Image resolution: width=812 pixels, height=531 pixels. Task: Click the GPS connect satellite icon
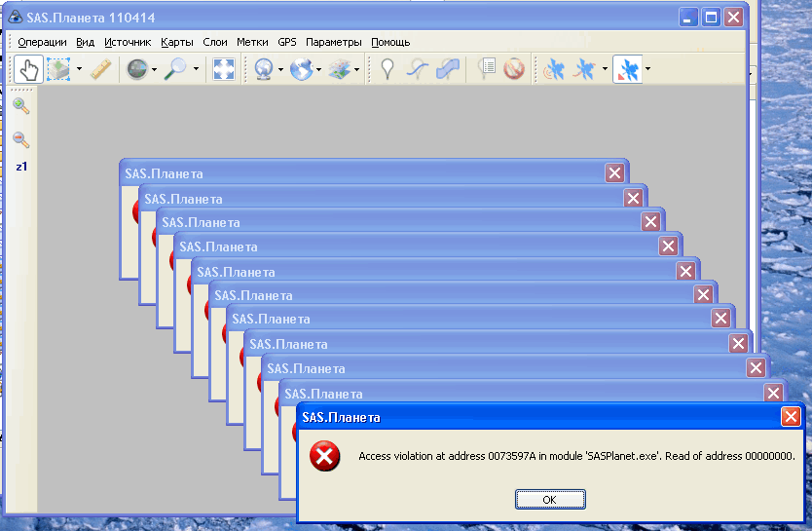click(x=554, y=69)
